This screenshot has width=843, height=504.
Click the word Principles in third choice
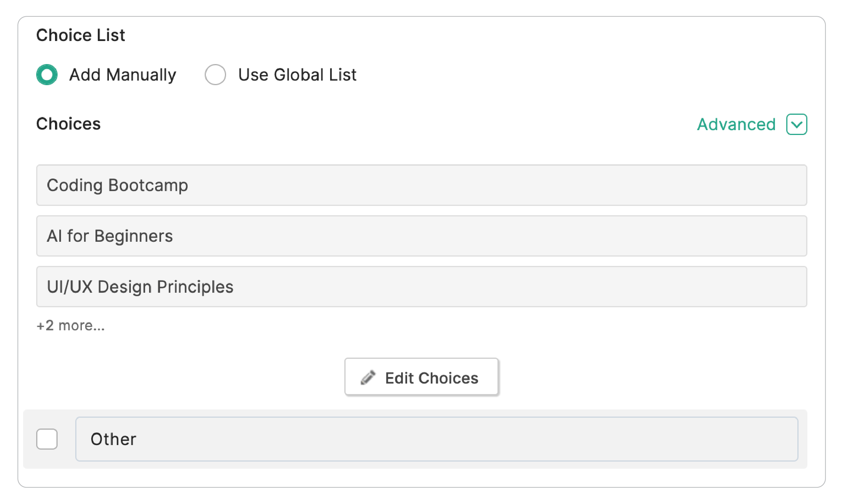tap(195, 287)
